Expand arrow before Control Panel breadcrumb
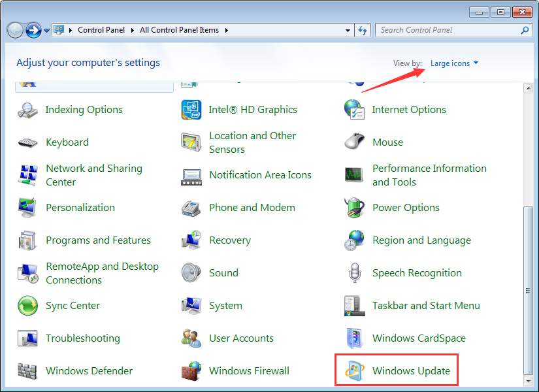Image resolution: width=539 pixels, height=392 pixels. click(x=71, y=30)
